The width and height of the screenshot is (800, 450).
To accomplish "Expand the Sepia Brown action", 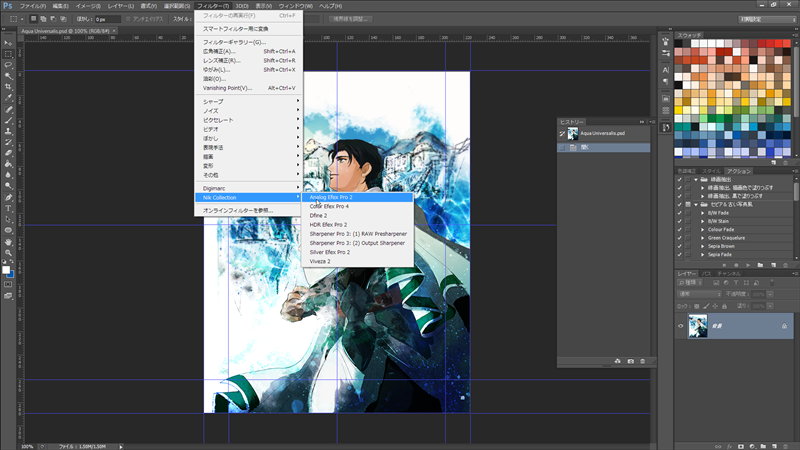I will pos(703,246).
